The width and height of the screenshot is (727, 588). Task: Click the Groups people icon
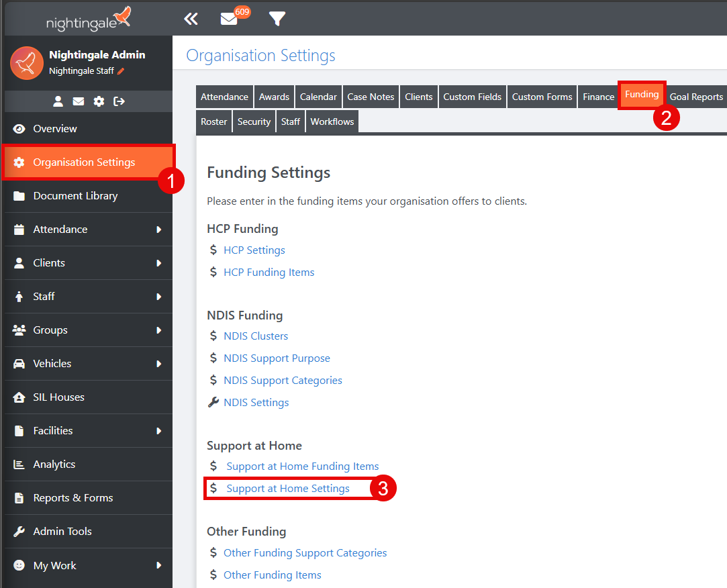click(x=19, y=330)
